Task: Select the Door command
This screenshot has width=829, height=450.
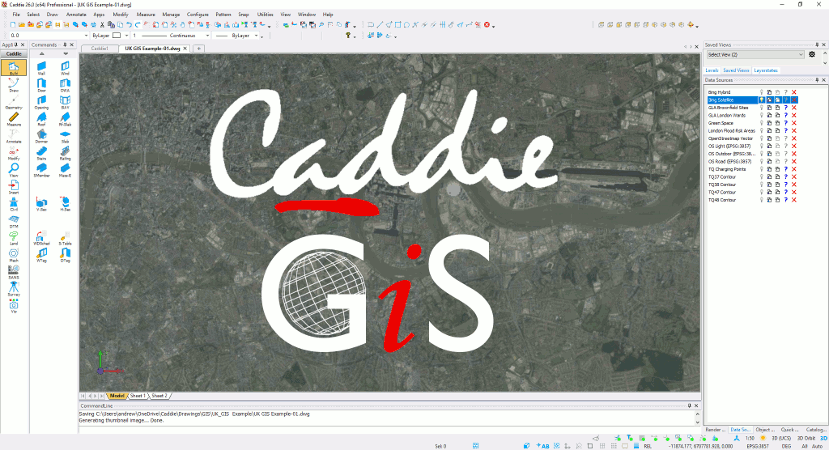Action: [x=41, y=85]
